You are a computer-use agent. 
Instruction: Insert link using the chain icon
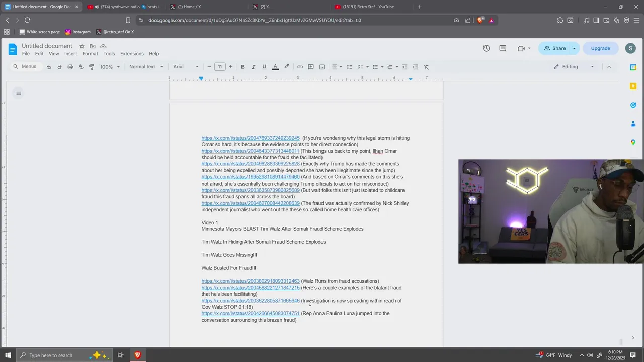[x=300, y=67]
